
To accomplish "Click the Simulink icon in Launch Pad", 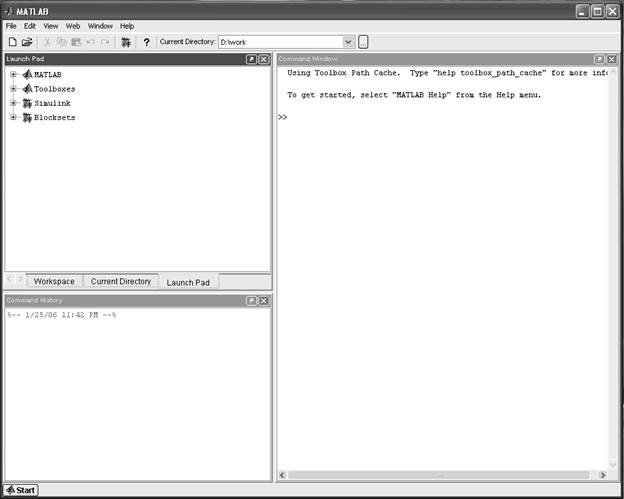I will [x=27, y=103].
